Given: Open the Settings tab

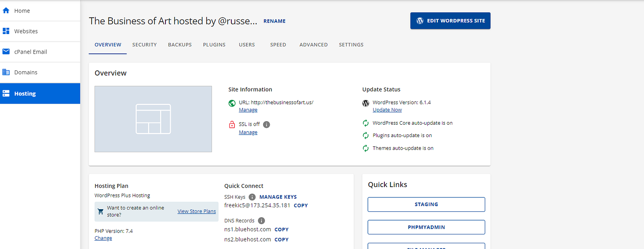Looking at the screenshot, I should (x=351, y=45).
